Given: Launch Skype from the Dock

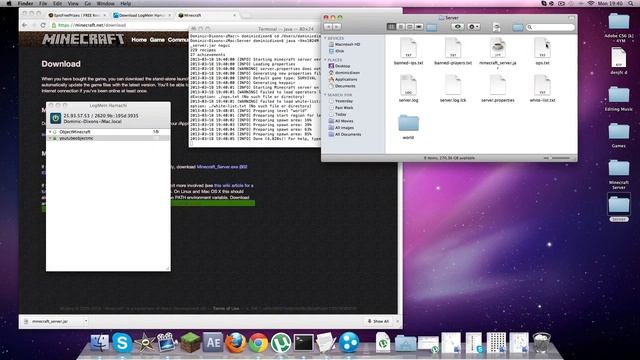Looking at the screenshot, I should 122,342.
